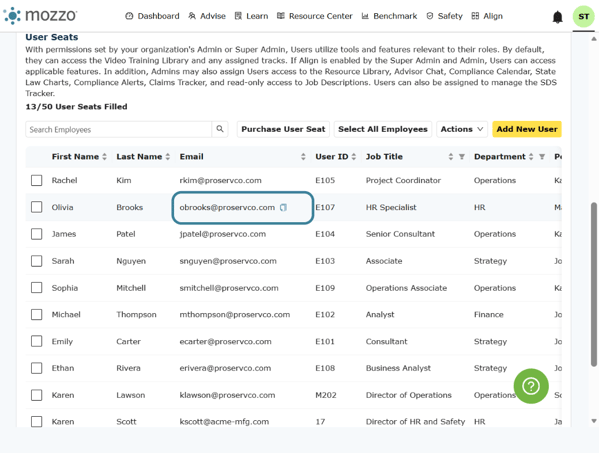This screenshot has height=453, width=599.
Task: Copy Olivia Brooks's email address icon
Action: [x=283, y=207]
